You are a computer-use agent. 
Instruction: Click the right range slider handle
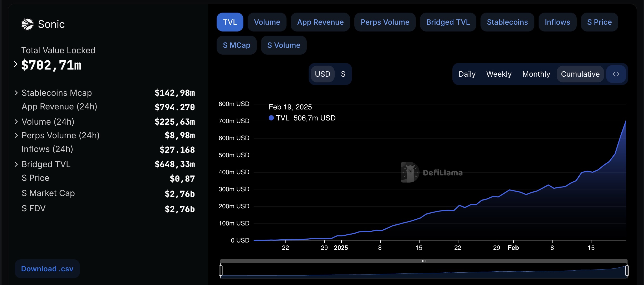627,270
